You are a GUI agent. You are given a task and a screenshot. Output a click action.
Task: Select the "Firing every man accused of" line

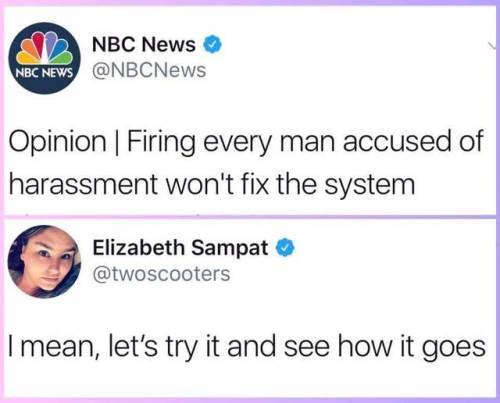pos(305,143)
